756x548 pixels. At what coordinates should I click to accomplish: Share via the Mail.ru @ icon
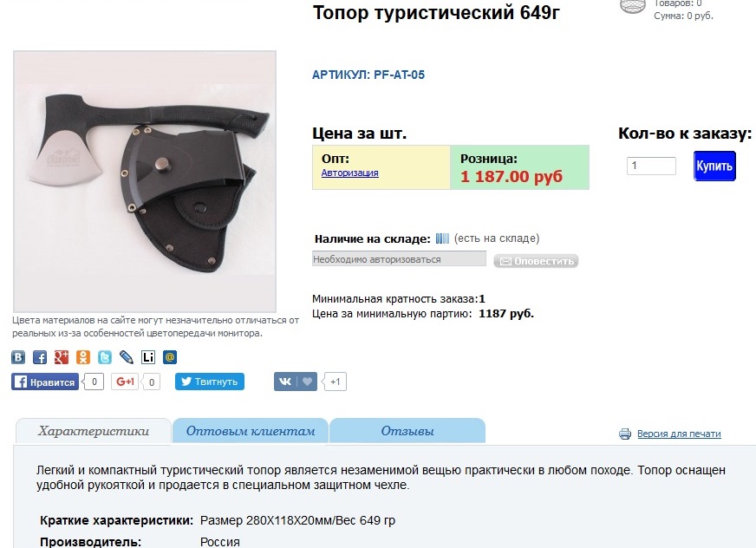(170, 357)
